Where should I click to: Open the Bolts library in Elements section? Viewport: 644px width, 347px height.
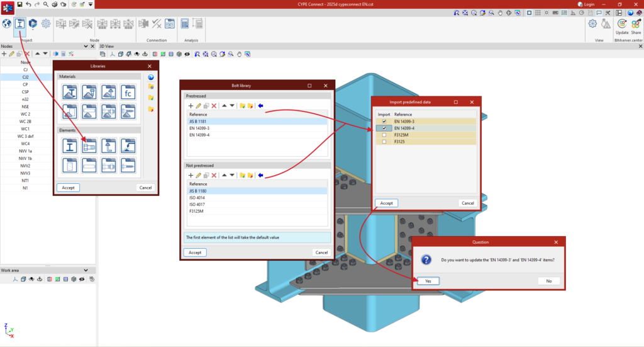pos(89,146)
